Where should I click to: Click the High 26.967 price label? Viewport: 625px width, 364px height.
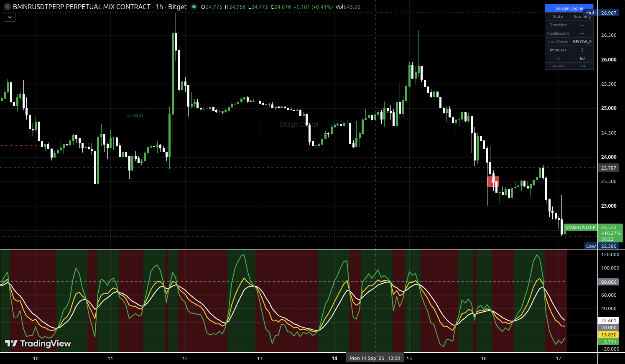[x=601, y=13]
